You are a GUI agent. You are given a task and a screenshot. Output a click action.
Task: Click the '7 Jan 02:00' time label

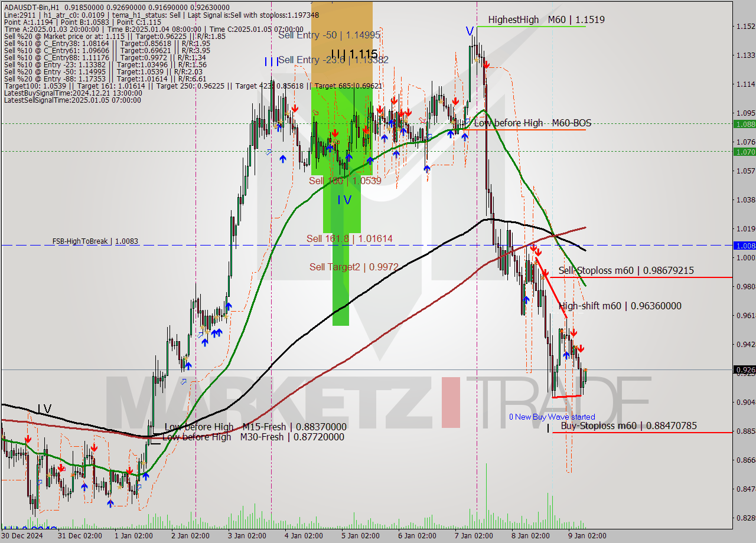point(474,536)
